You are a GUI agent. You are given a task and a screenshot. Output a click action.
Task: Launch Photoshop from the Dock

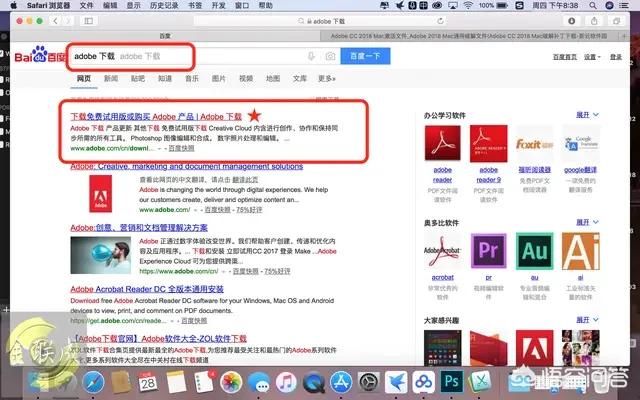click(x=451, y=382)
